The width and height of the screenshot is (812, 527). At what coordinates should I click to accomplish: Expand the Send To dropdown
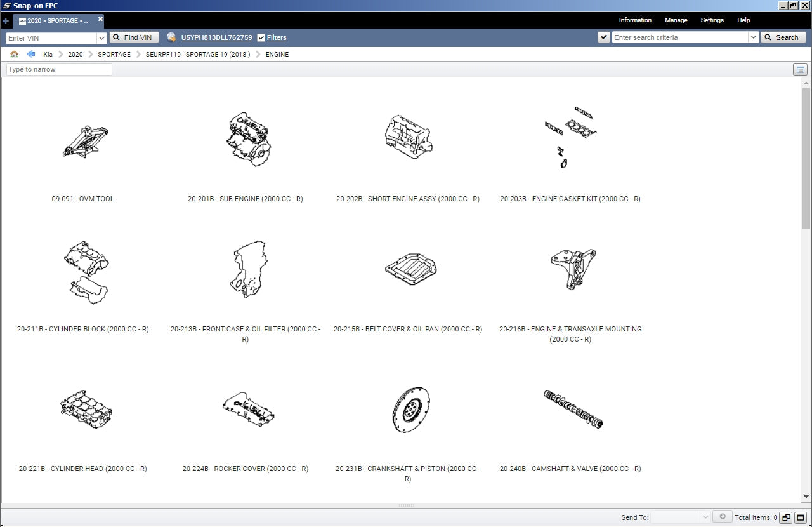[x=705, y=517]
